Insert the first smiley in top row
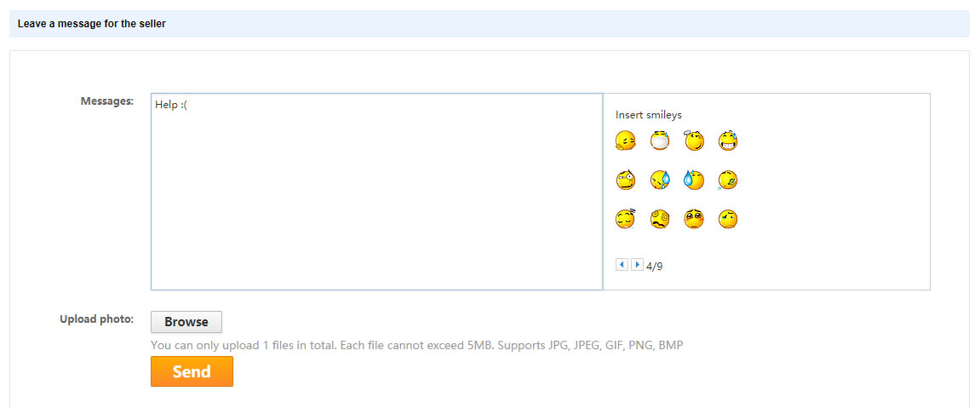 coord(626,141)
